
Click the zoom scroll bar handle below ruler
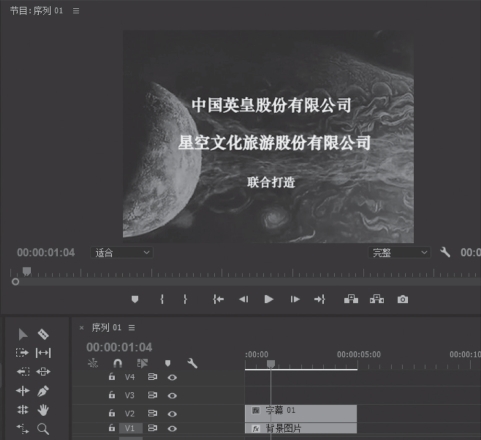(x=15, y=282)
